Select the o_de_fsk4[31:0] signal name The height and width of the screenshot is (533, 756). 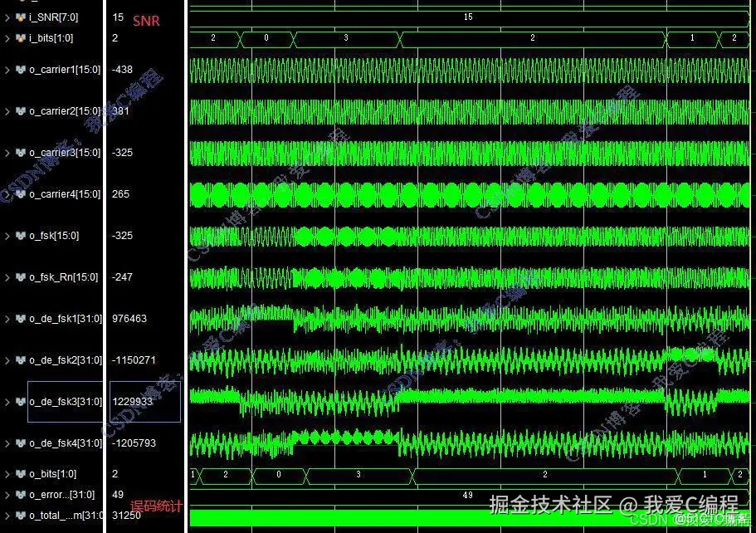click(x=66, y=443)
